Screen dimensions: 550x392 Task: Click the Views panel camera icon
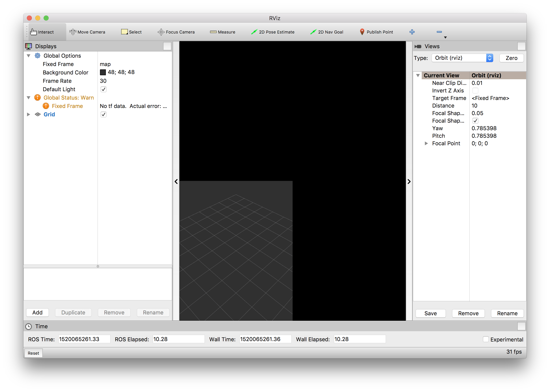[418, 46]
